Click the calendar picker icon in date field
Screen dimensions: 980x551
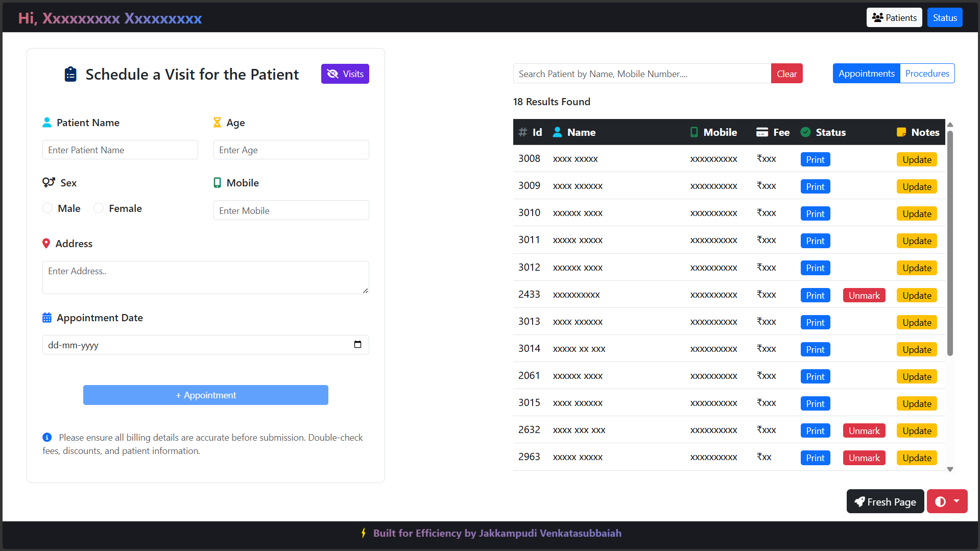click(x=357, y=345)
